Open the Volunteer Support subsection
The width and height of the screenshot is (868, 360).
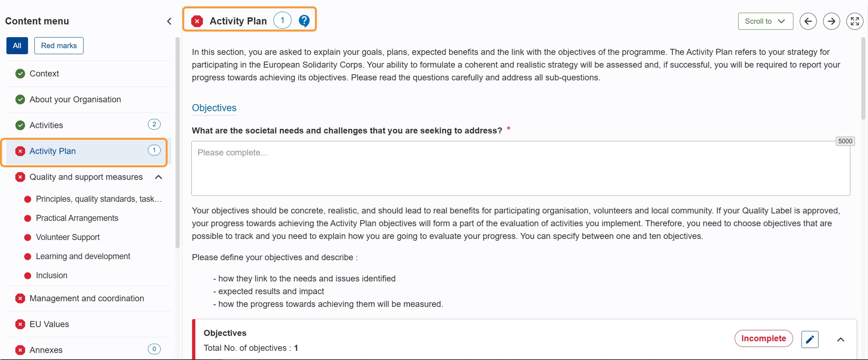(x=68, y=237)
